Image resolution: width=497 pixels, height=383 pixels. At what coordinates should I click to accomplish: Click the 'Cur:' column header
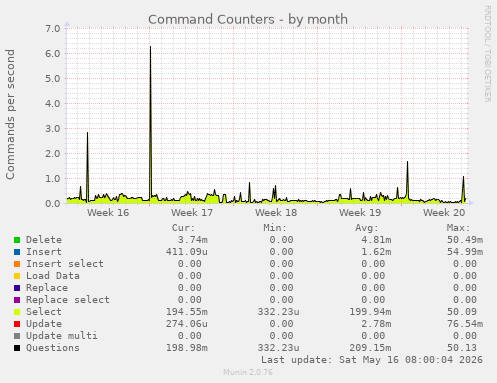[x=183, y=228]
